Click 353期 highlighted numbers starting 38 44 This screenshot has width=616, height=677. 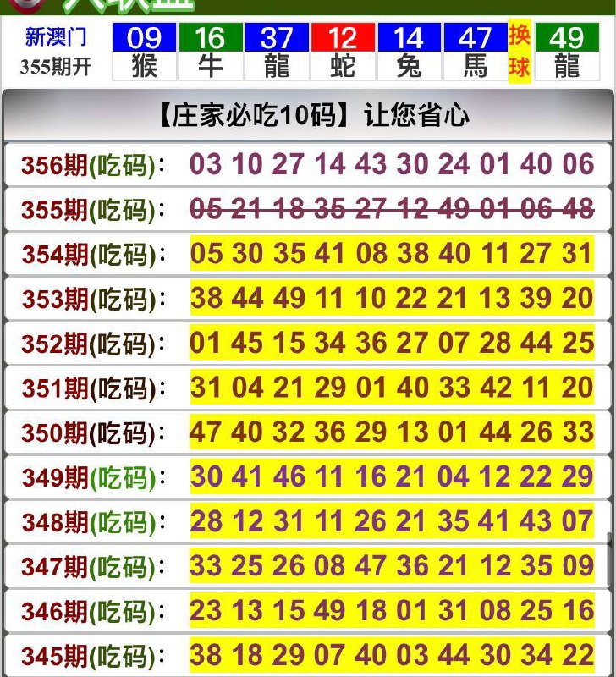pos(392,298)
